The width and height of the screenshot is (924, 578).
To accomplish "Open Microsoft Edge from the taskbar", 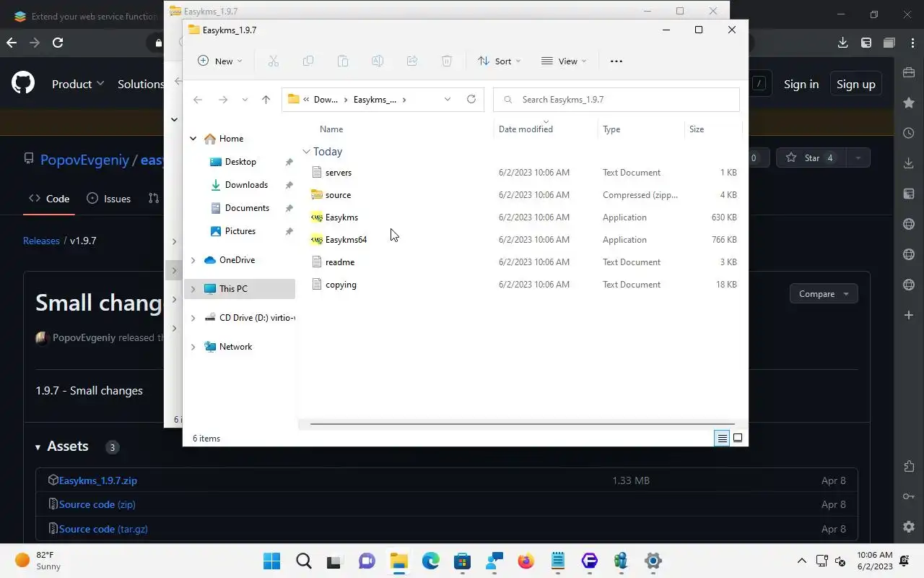I will pyautogui.click(x=430, y=561).
